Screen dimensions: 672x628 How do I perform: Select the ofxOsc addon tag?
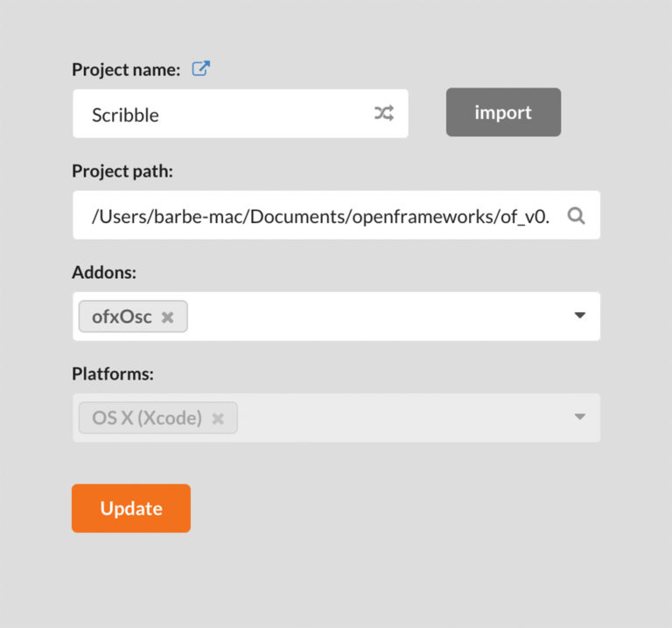122,317
